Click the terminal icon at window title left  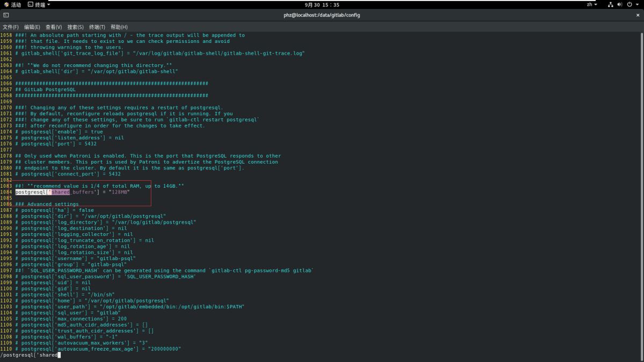tap(6, 15)
